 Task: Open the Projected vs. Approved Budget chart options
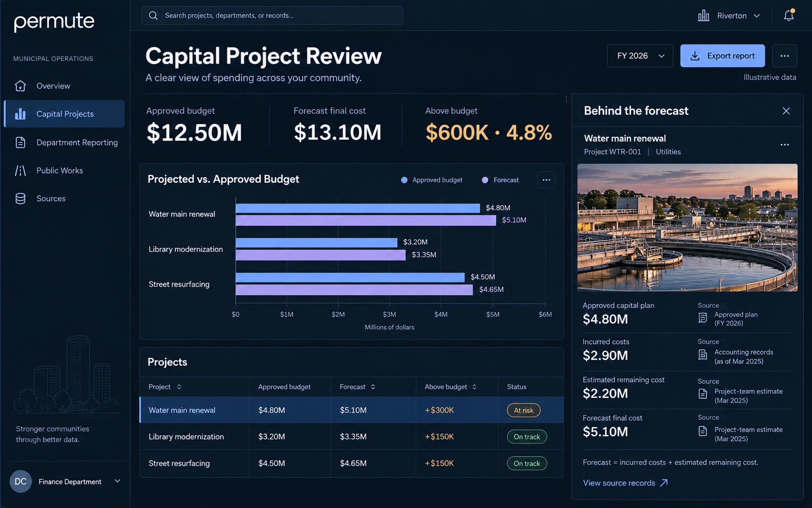coord(546,180)
